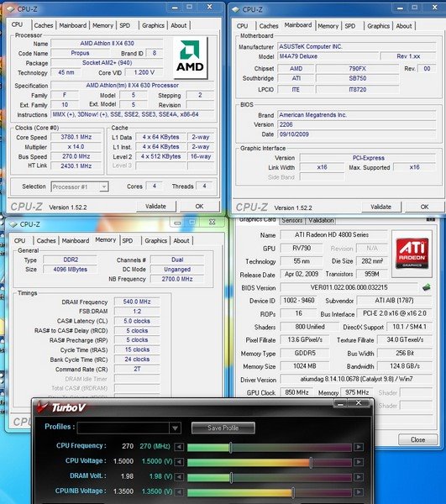Screen dimensions: 446x504
Task: Adjust the CPU/NB Voltage slider handle
Action: pyautogui.click(x=293, y=492)
